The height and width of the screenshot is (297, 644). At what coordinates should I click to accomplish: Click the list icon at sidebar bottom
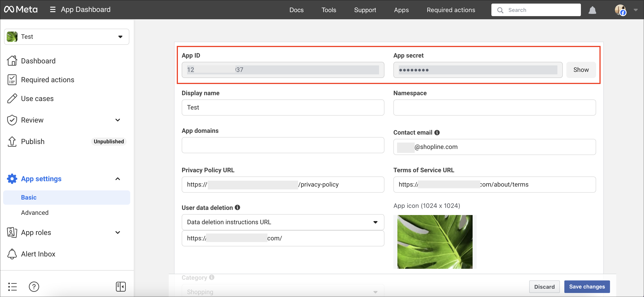tap(13, 287)
